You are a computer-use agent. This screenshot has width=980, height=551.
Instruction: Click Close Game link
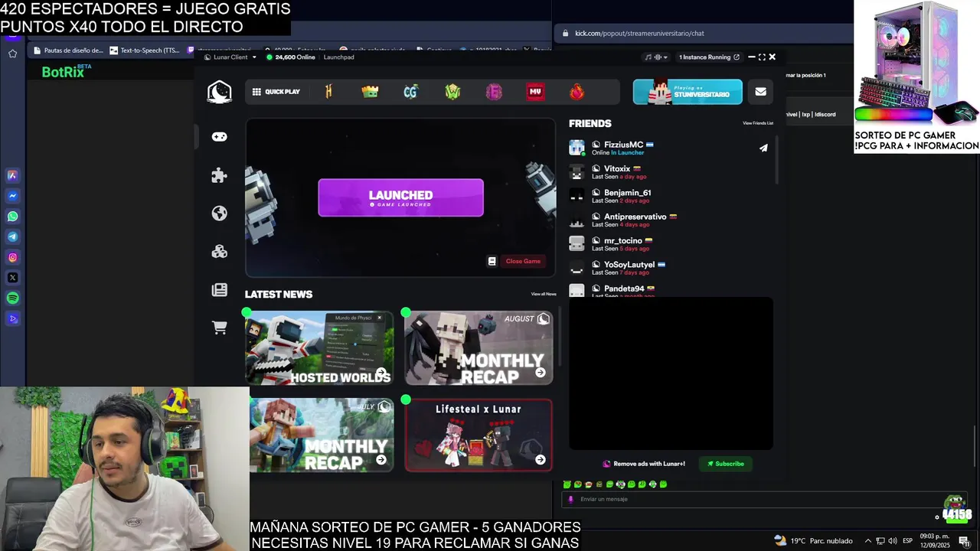coord(523,261)
